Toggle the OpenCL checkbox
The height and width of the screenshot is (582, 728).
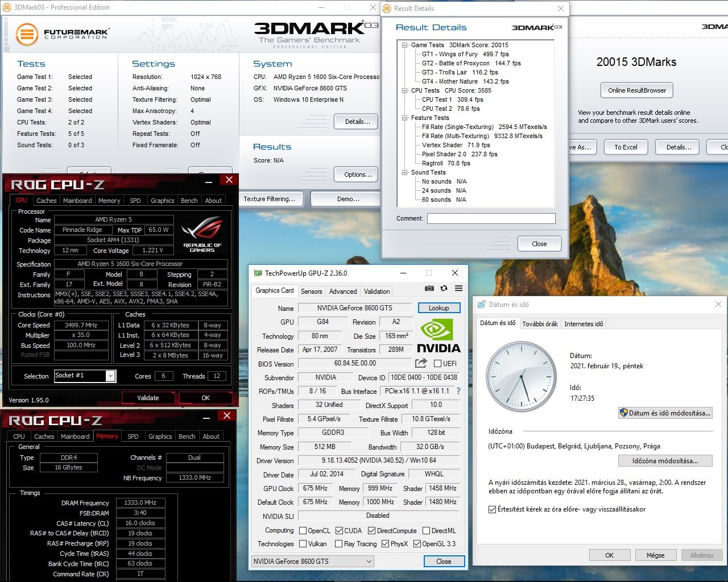tap(303, 530)
